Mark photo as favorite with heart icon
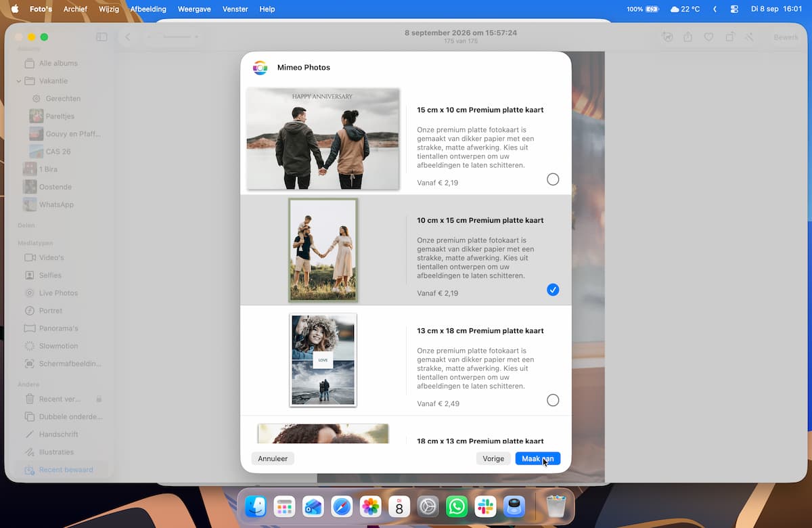The width and height of the screenshot is (812, 528). pyautogui.click(x=708, y=37)
